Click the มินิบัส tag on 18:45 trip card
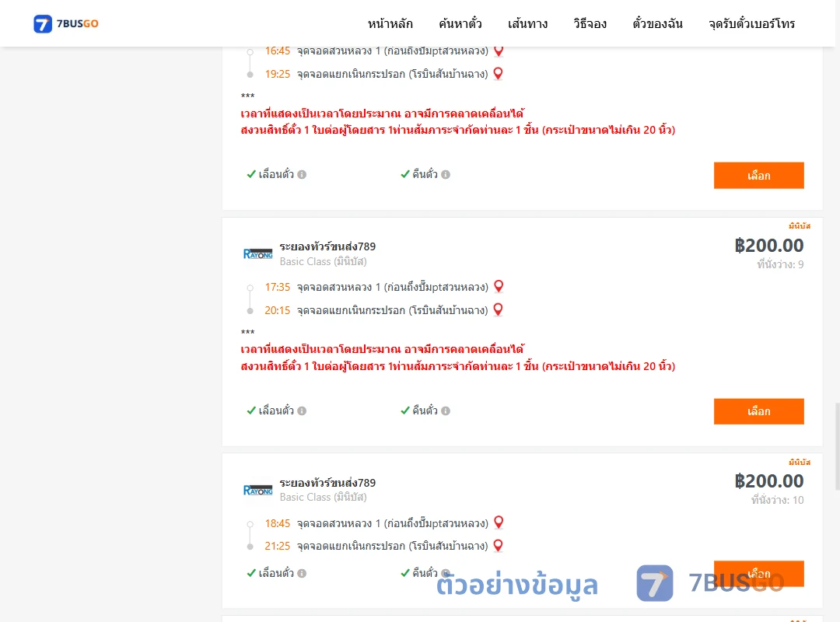Screen dimensions: 840x622 point(800,463)
